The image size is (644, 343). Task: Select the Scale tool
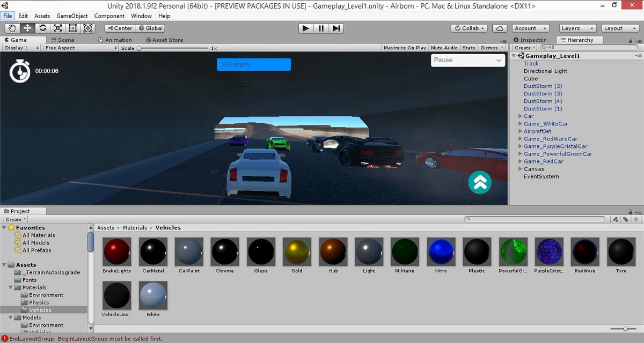point(57,28)
